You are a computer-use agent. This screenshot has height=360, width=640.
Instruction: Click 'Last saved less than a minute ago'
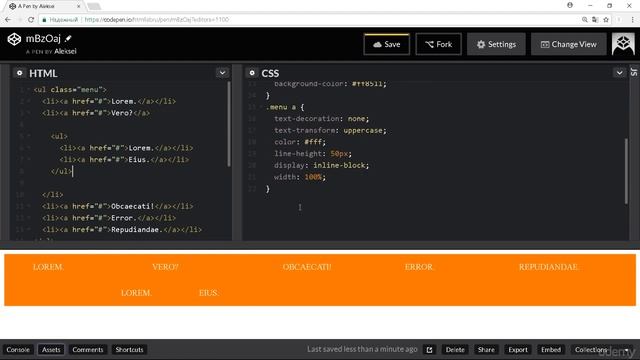362,349
